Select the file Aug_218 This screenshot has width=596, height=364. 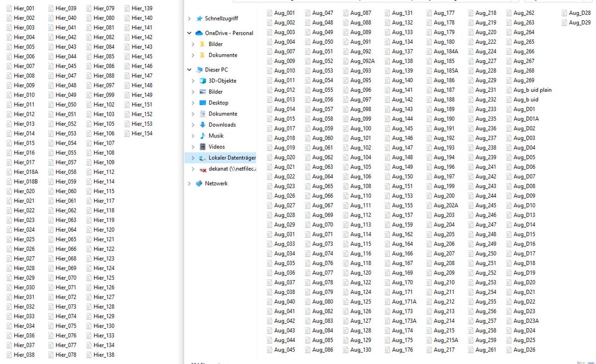(x=486, y=13)
